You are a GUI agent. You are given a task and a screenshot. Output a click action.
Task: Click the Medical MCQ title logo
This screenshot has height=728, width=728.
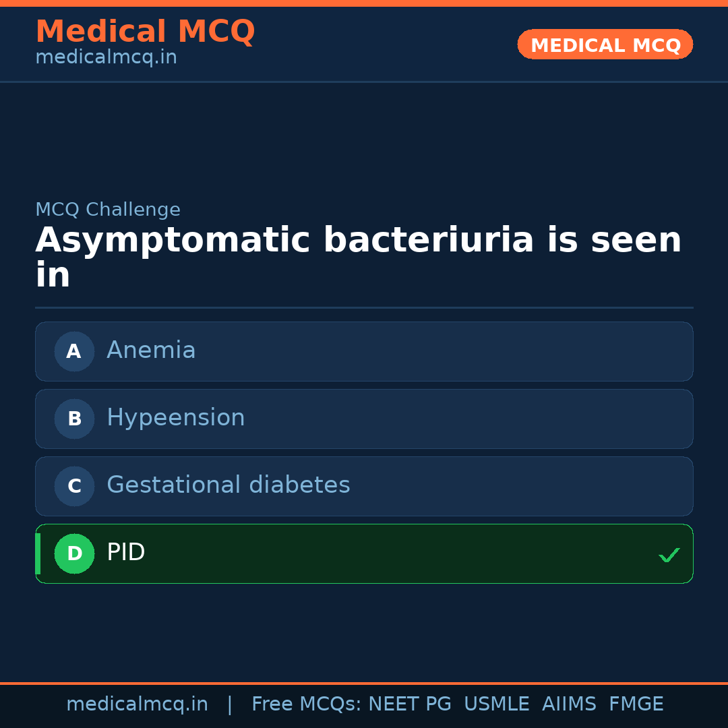[x=145, y=32]
